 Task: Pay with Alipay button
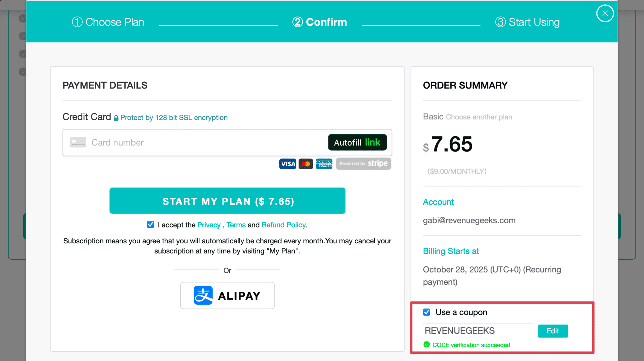pos(227,295)
